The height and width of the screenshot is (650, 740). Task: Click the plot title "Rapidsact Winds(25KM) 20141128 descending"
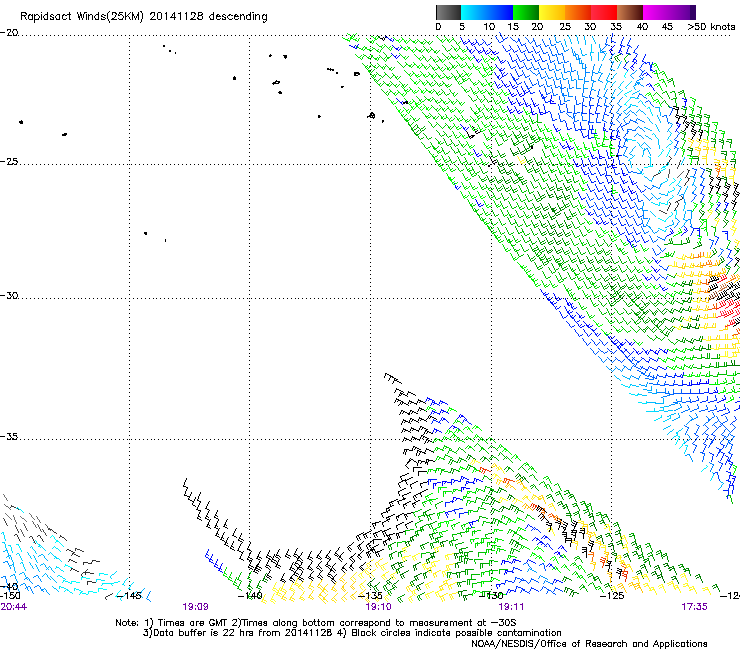[143, 17]
